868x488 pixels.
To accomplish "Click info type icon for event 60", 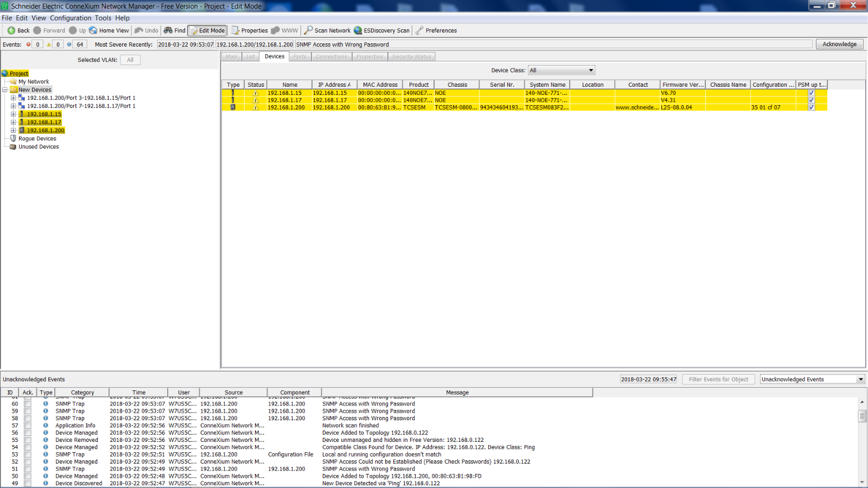I will point(46,404).
